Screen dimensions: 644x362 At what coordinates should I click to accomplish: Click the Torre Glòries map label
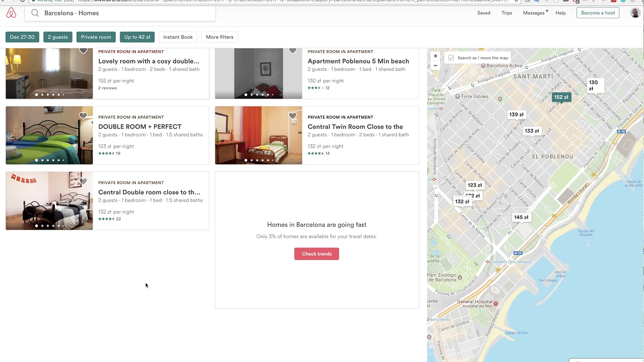click(474, 97)
